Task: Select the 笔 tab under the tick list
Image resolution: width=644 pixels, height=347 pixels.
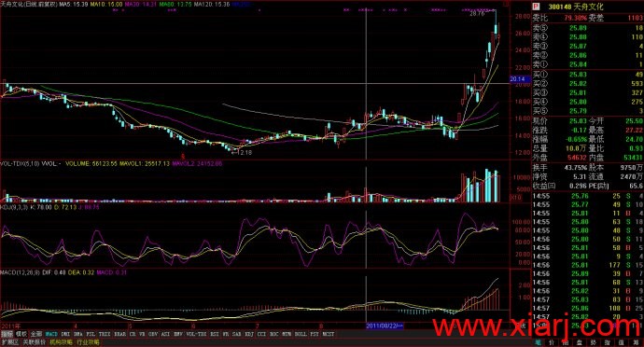Action: (538, 342)
